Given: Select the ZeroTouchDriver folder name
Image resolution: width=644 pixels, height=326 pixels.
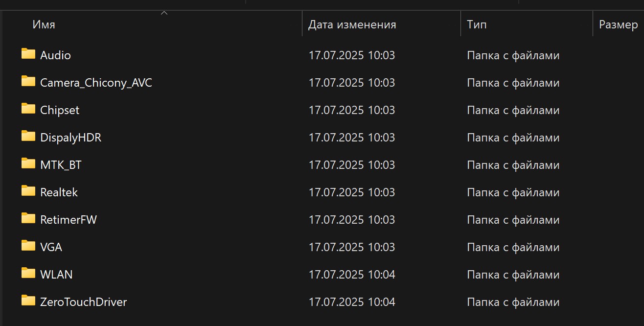Looking at the screenshot, I should (83, 302).
